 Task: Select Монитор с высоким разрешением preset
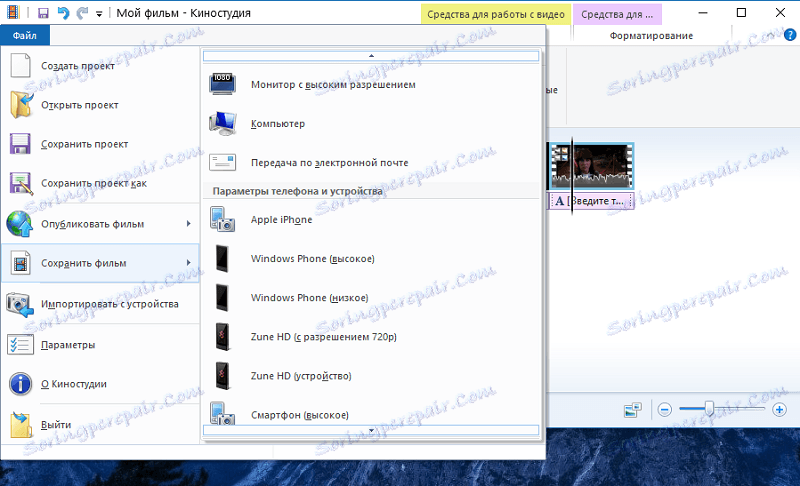coord(371,85)
